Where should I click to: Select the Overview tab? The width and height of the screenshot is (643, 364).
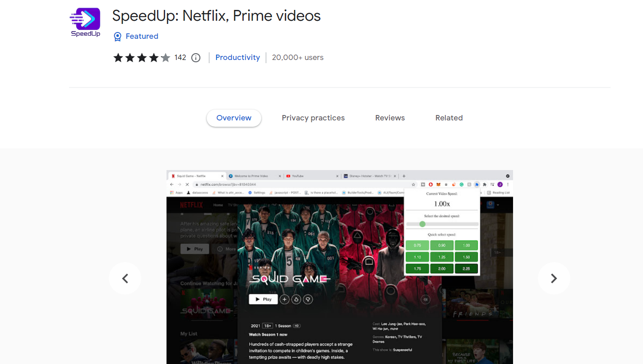point(234,118)
